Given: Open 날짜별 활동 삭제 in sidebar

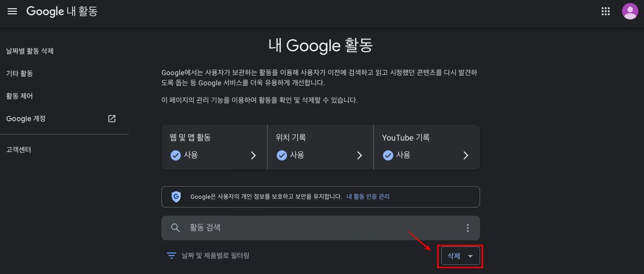Looking at the screenshot, I should pos(30,51).
